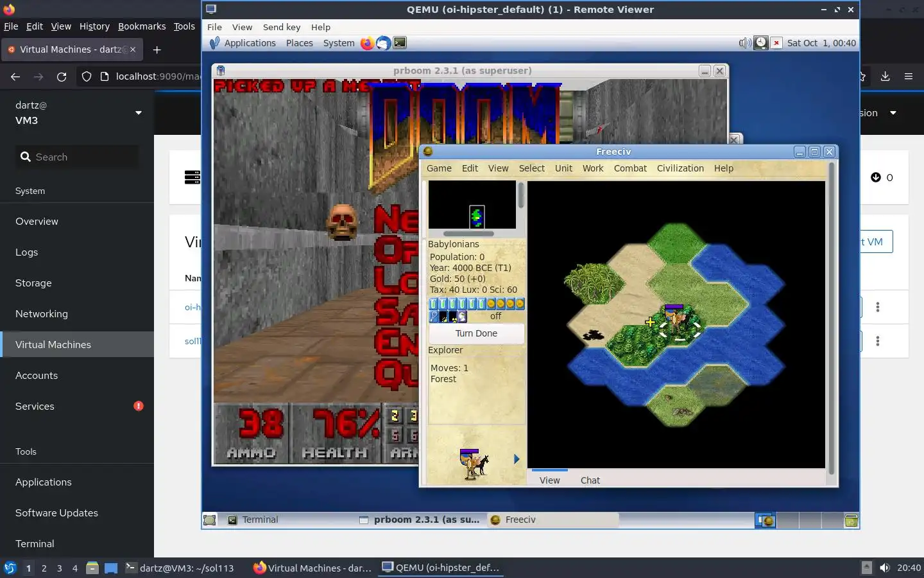
Task: Click the Freeciv minimap horizontal scrollbar
Action: [468, 234]
